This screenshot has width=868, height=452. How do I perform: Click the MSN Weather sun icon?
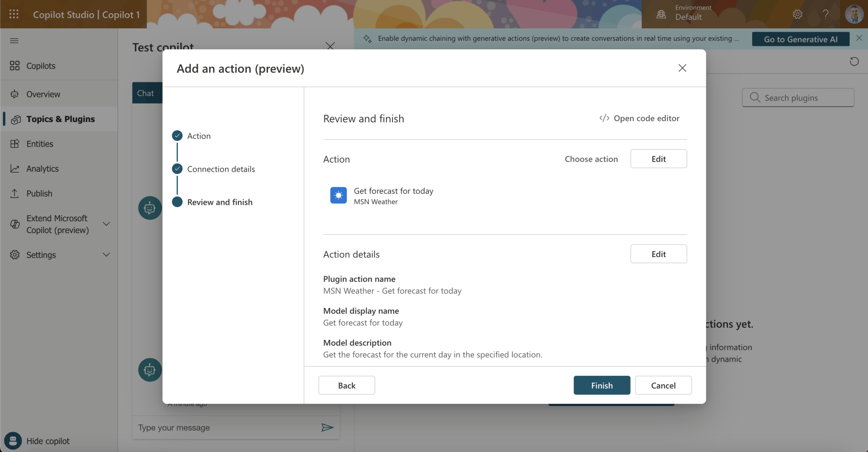pyautogui.click(x=338, y=195)
